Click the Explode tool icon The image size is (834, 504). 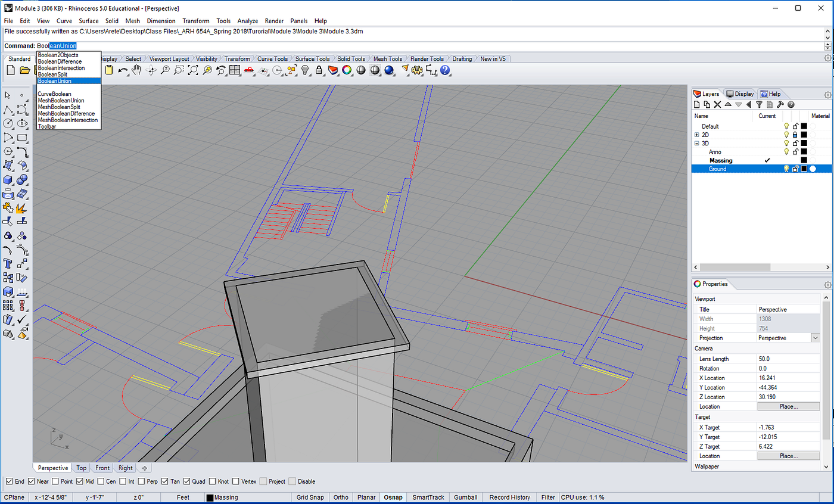[x=22, y=208]
